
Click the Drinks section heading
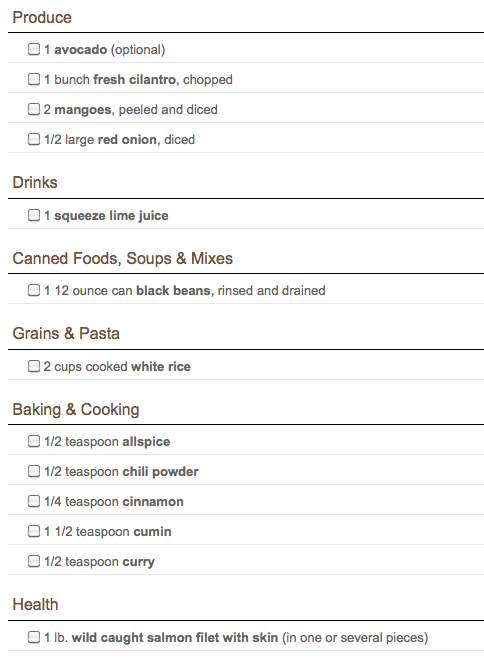pos(35,182)
